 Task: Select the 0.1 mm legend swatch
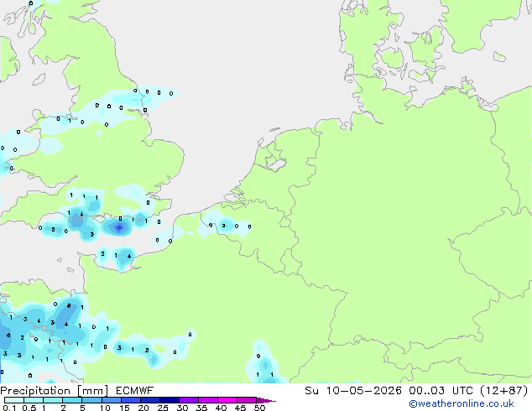(14, 400)
